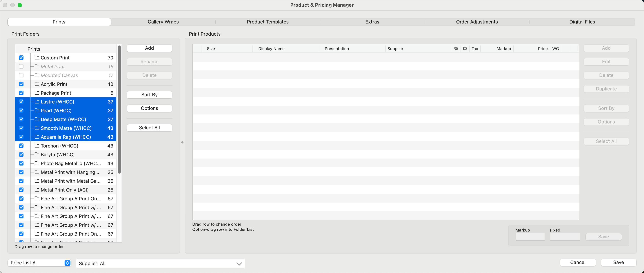Click the Cancel button
The width and height of the screenshot is (644, 273).
tap(578, 263)
